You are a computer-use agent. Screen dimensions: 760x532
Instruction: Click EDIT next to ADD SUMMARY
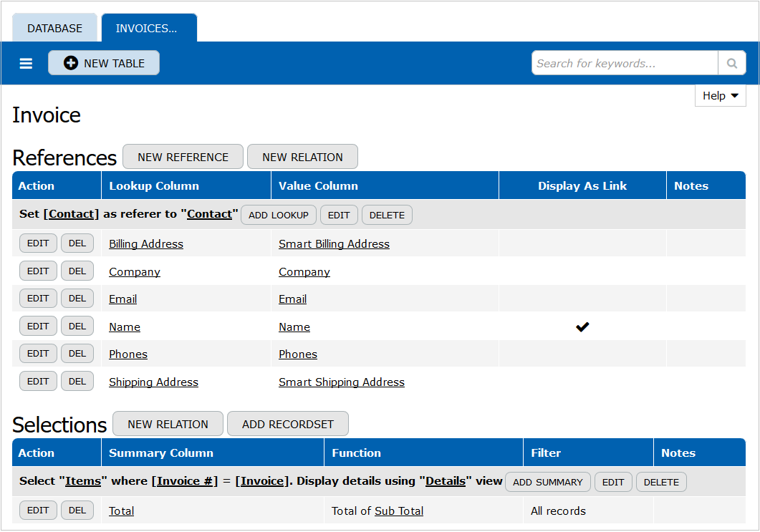(613, 482)
